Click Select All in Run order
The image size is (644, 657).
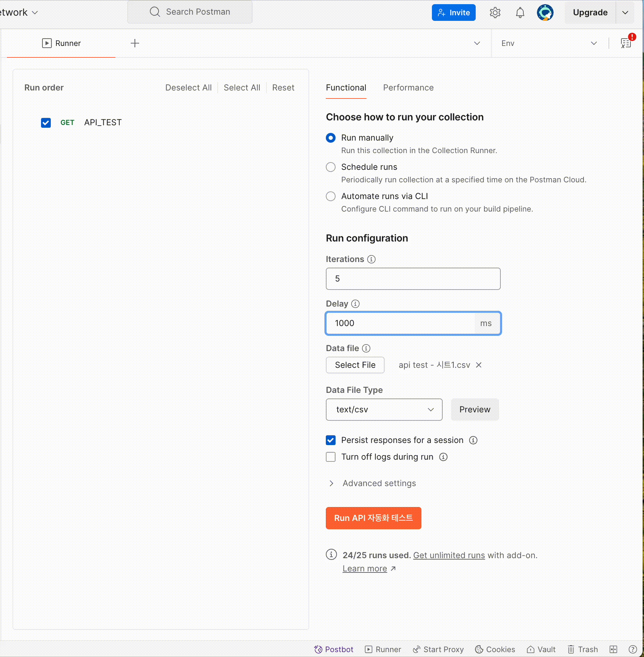pos(242,88)
